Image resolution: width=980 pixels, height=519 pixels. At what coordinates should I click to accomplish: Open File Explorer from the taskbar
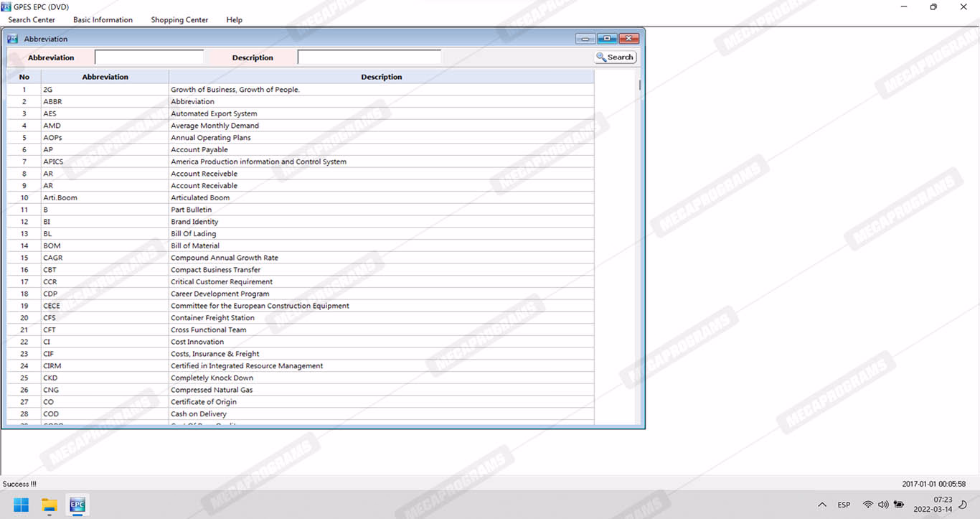pos(49,505)
